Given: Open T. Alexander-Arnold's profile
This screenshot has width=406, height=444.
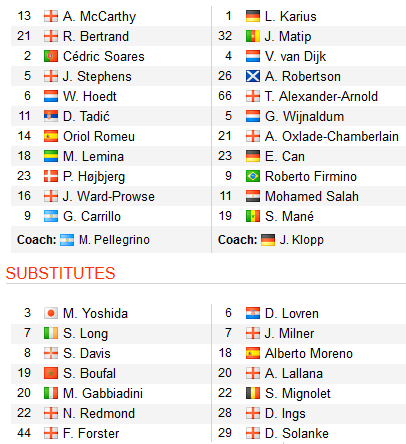Looking at the screenshot, I should (321, 96).
